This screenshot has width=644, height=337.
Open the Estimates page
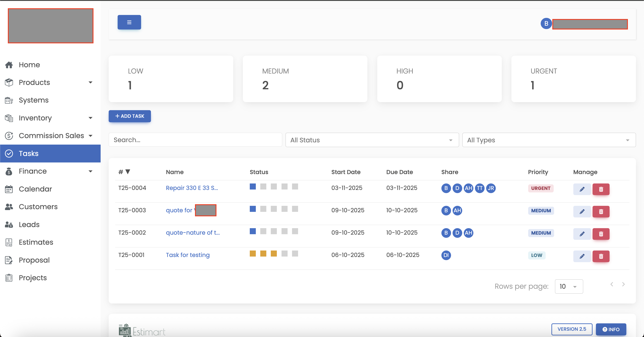click(x=36, y=242)
